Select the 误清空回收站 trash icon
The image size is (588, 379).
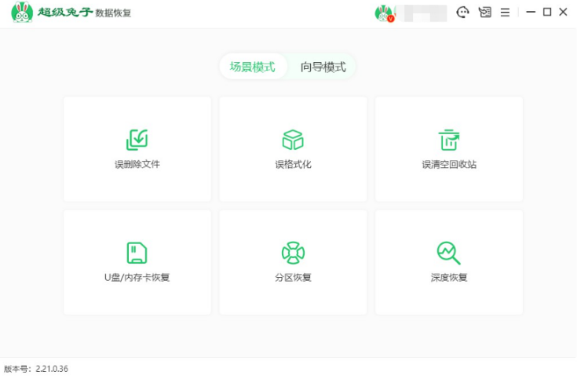pos(448,140)
